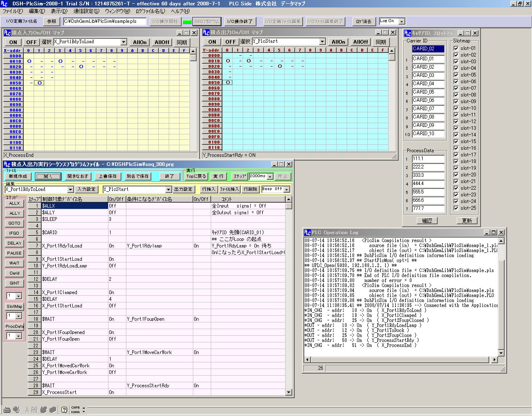The height and width of the screenshot is (416, 532).
Task: Click the I/O操作終了 toolbar button
Action: tap(239, 21)
